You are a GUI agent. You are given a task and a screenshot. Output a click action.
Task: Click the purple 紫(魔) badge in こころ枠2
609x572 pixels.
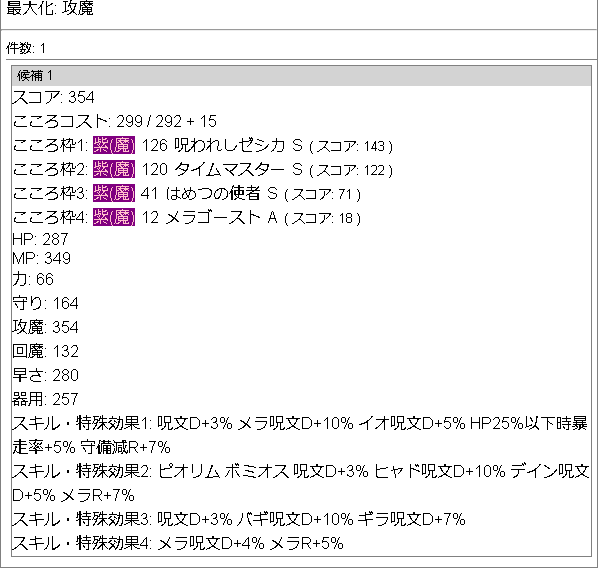(x=114, y=170)
